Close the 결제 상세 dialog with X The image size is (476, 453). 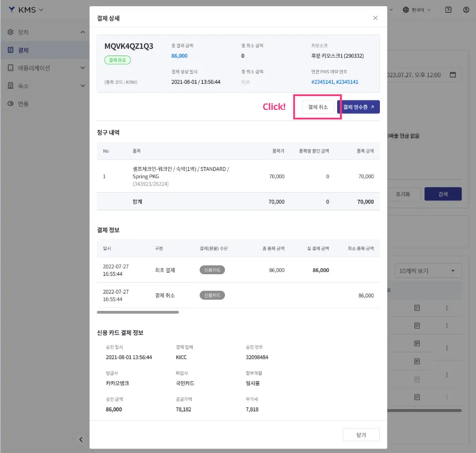375,18
